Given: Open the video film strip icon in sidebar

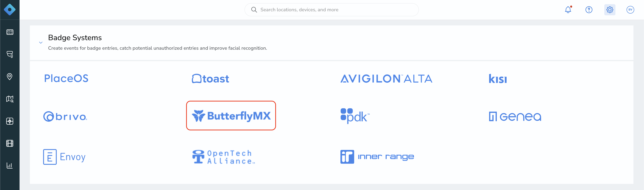Looking at the screenshot, I should (10, 143).
